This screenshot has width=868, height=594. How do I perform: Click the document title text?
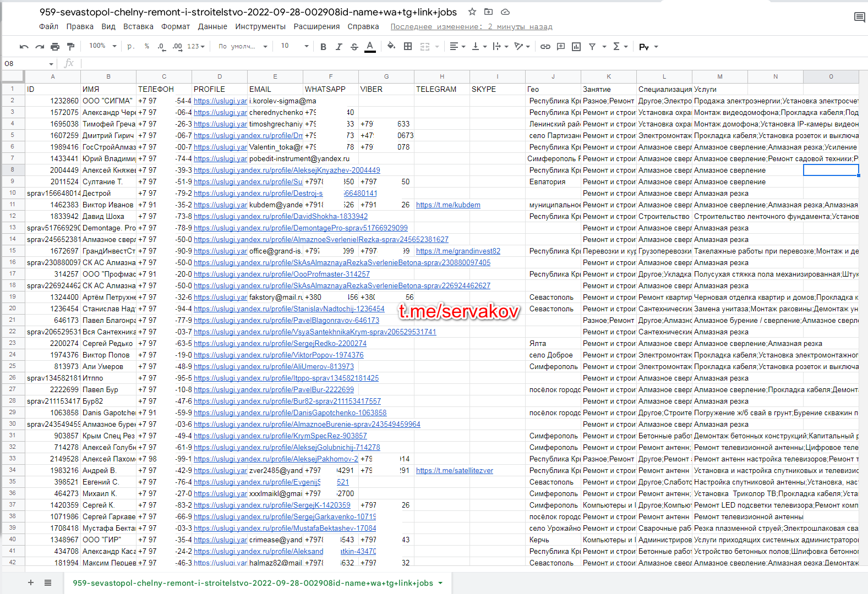point(248,12)
